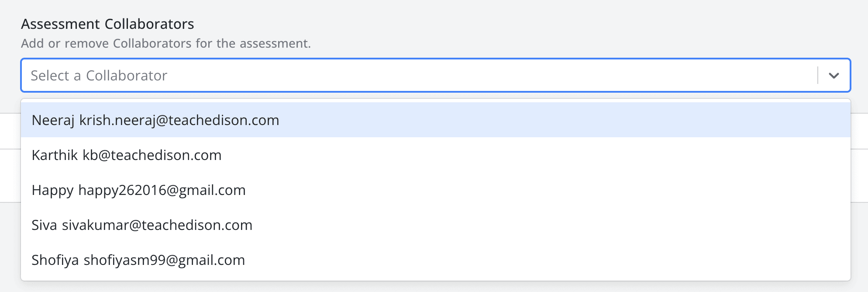Focus the Select a Collaborator field
The image size is (868, 292).
tap(419, 76)
